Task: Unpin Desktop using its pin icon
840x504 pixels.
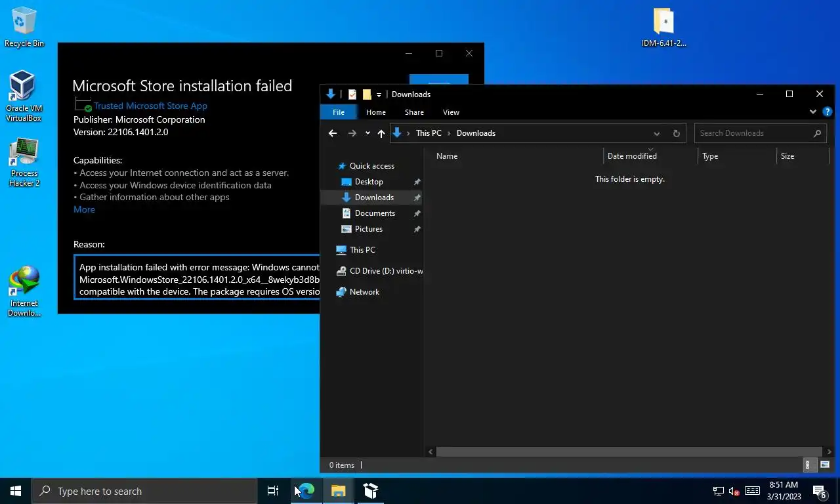Action: (417, 182)
